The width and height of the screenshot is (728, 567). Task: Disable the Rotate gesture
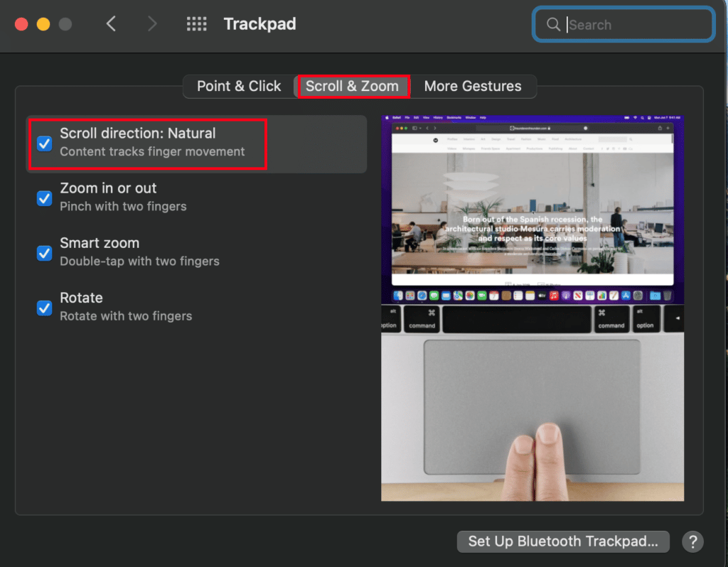(x=44, y=308)
